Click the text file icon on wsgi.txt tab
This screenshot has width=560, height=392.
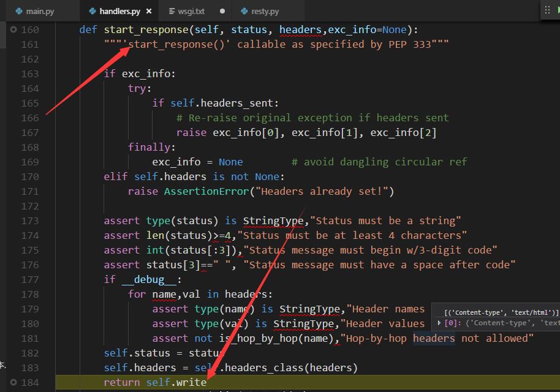172,12
